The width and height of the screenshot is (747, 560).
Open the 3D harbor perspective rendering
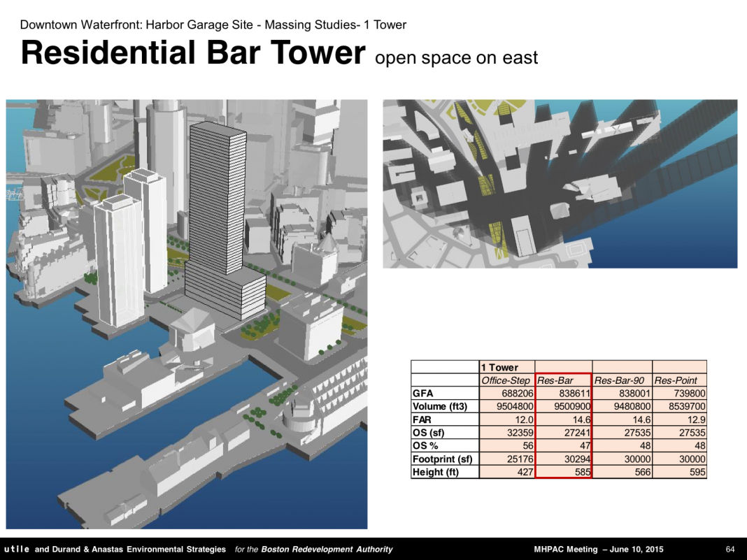point(186,314)
